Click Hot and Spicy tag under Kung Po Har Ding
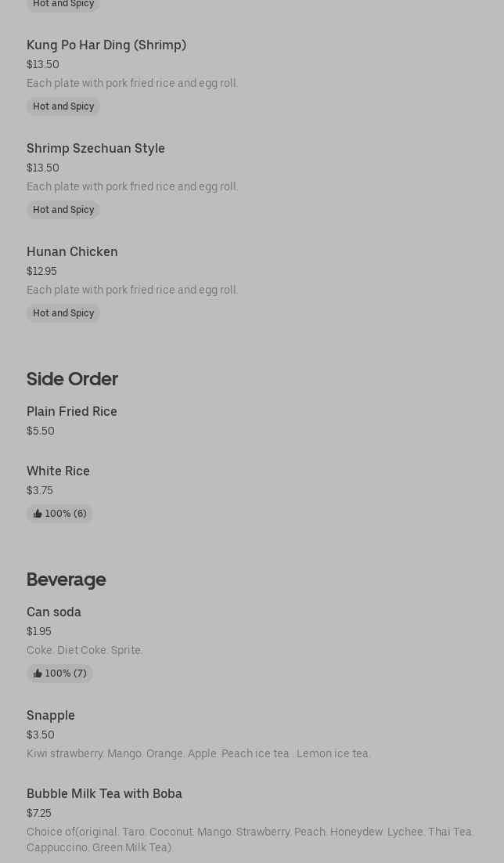Viewport: 504px width, 863px height. tap(63, 107)
